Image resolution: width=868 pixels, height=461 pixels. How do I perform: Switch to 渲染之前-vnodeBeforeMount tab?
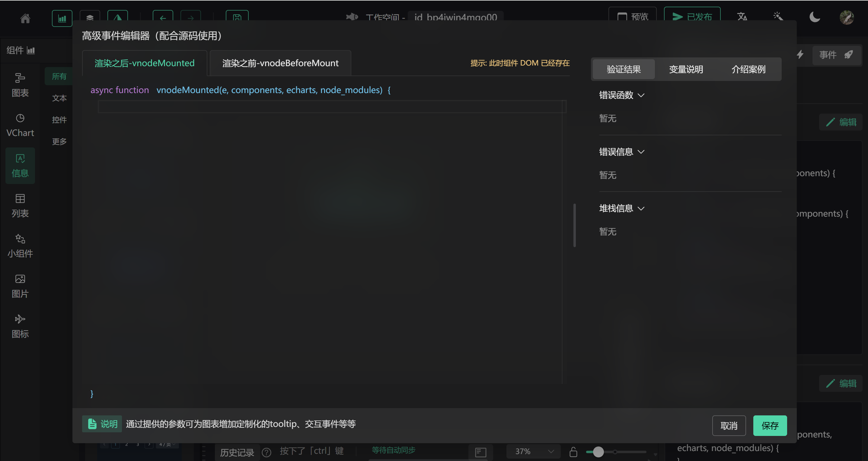280,63
